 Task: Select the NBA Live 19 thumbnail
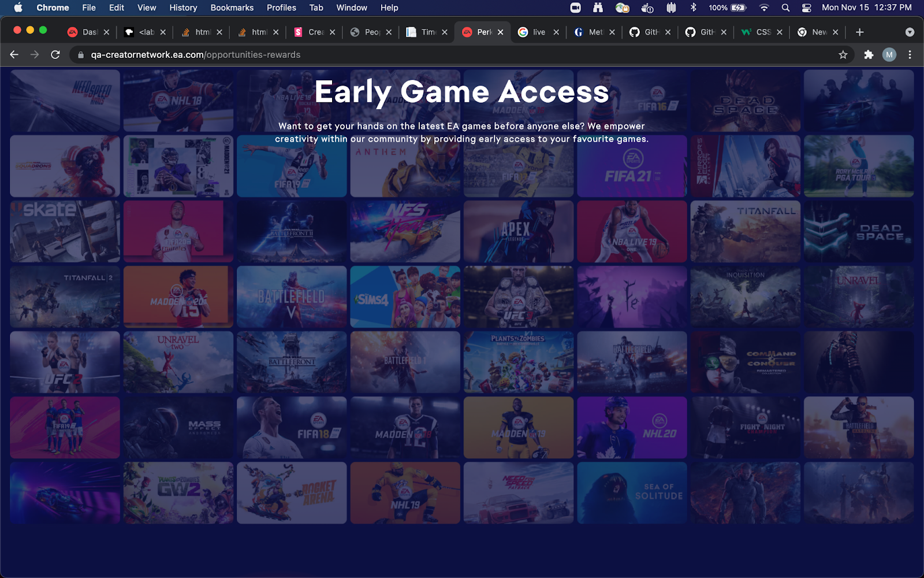pyautogui.click(x=632, y=232)
